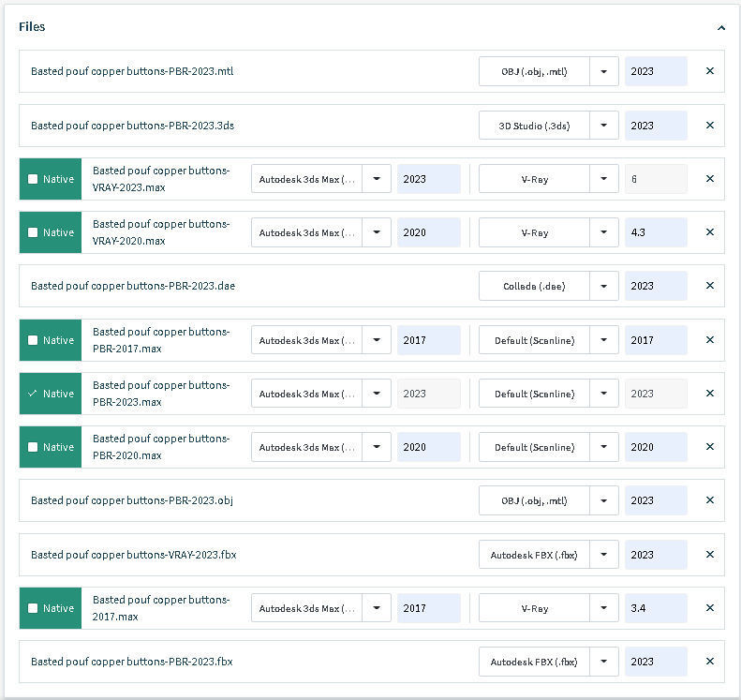This screenshot has width=741, height=700.
Task: Delete the PBR-2017.max file row
Action: [709, 340]
